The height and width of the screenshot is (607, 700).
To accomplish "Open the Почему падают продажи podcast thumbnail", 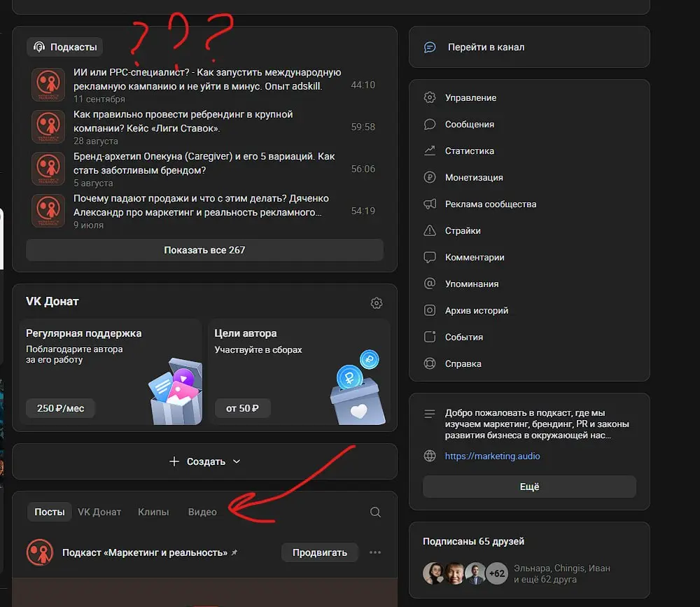I will 48,210.
